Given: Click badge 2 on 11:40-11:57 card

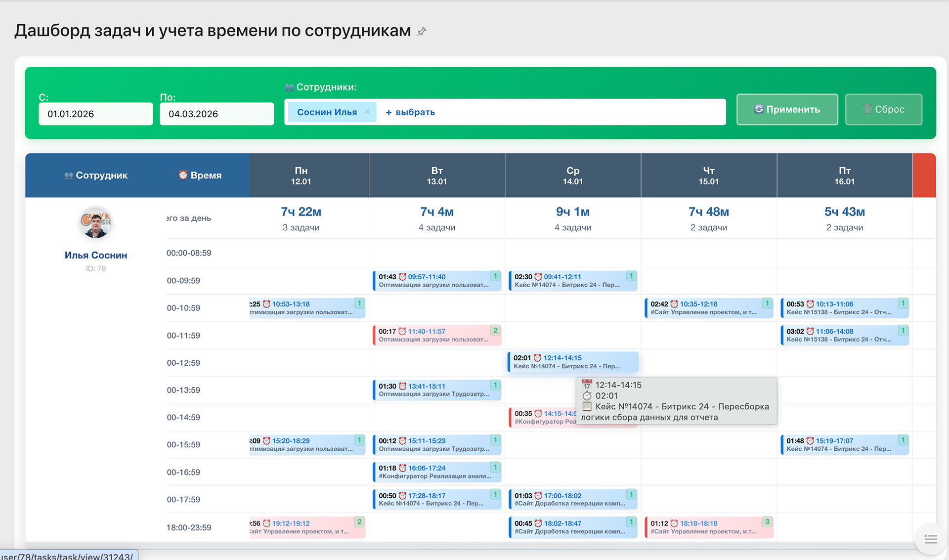Looking at the screenshot, I should tap(495, 330).
